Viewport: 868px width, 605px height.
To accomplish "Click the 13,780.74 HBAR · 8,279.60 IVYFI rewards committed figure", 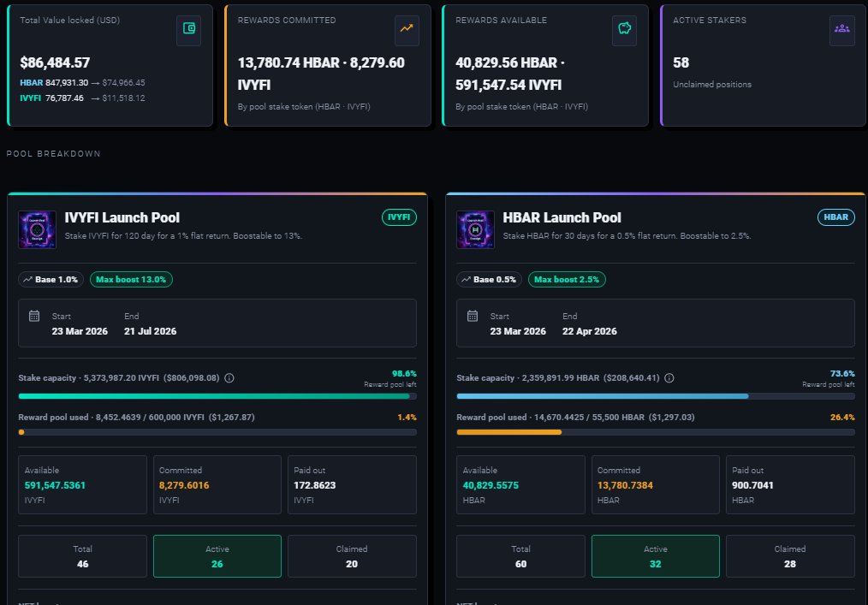I will (x=321, y=74).
